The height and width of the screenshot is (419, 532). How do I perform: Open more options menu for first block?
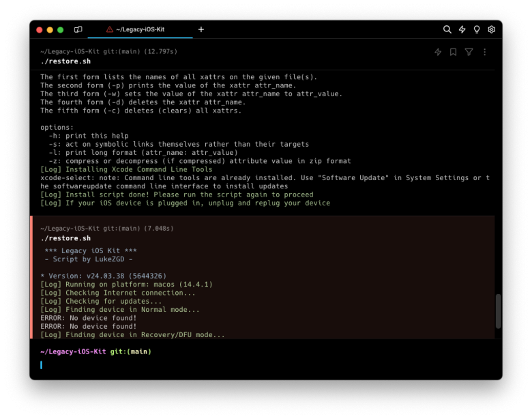pos(484,52)
